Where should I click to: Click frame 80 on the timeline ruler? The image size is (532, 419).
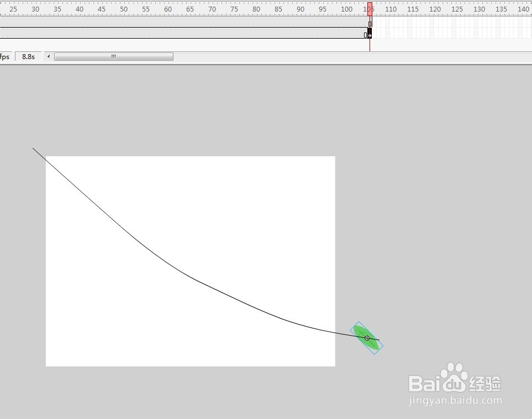pyautogui.click(x=256, y=9)
